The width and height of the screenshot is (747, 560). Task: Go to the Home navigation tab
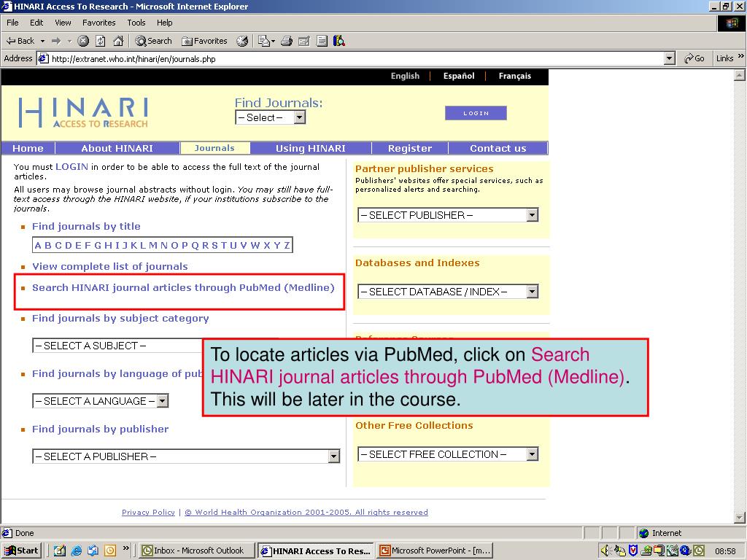click(x=28, y=148)
